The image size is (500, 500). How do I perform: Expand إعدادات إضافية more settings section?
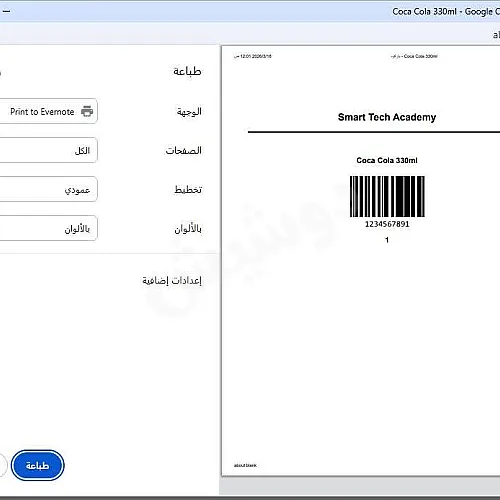(172, 280)
